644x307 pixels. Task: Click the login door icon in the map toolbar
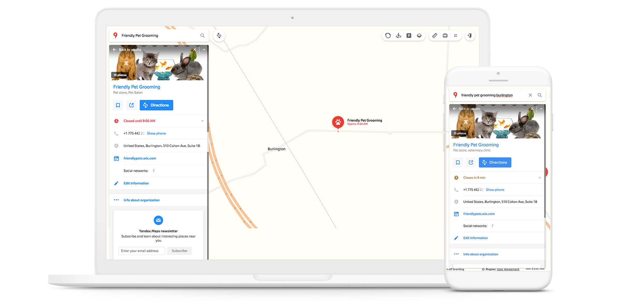470,36
